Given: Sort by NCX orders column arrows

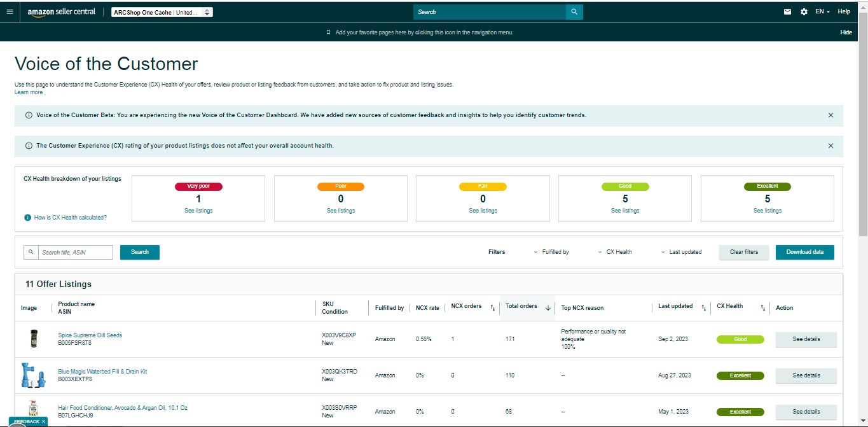Looking at the screenshot, I should [493, 308].
